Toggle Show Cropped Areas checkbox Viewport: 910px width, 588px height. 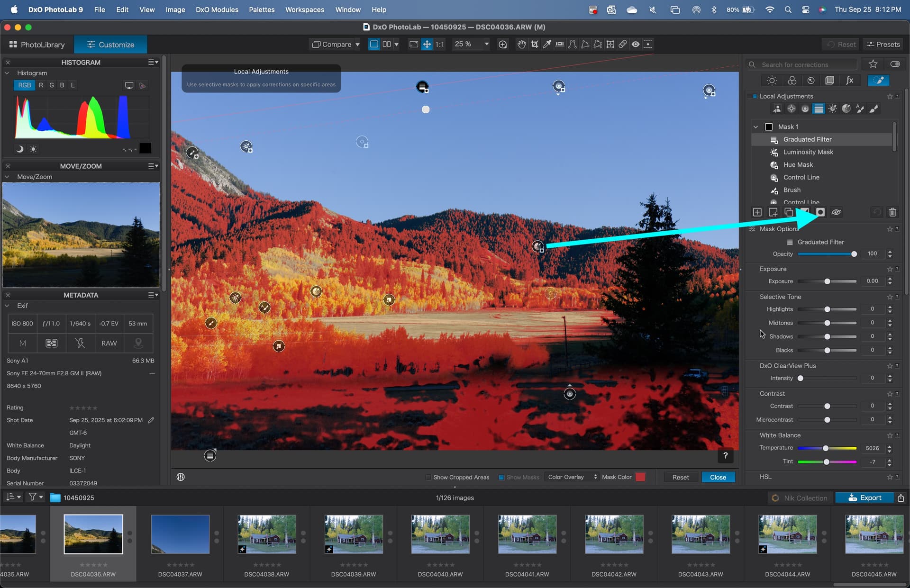coord(428,477)
